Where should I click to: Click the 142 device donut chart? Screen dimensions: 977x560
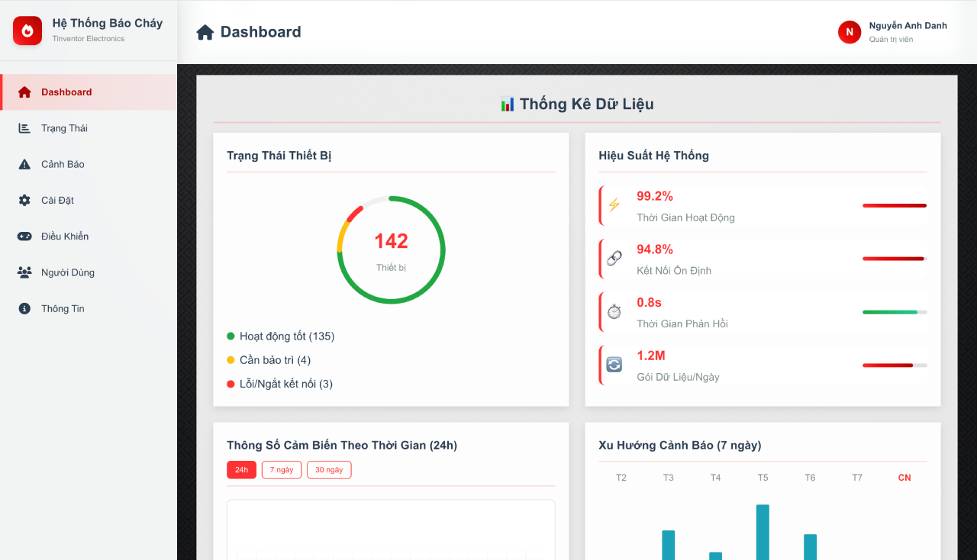click(391, 249)
